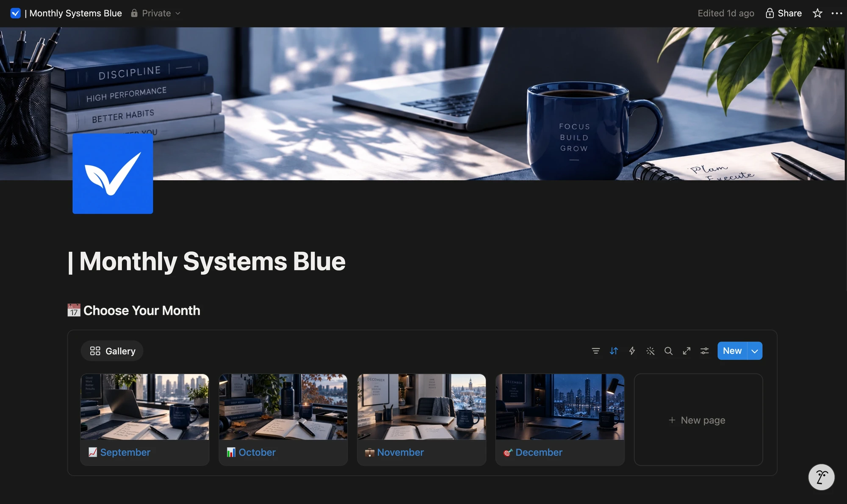This screenshot has height=504, width=847.
Task: Open the three-dot page menu
Action: (837, 13)
